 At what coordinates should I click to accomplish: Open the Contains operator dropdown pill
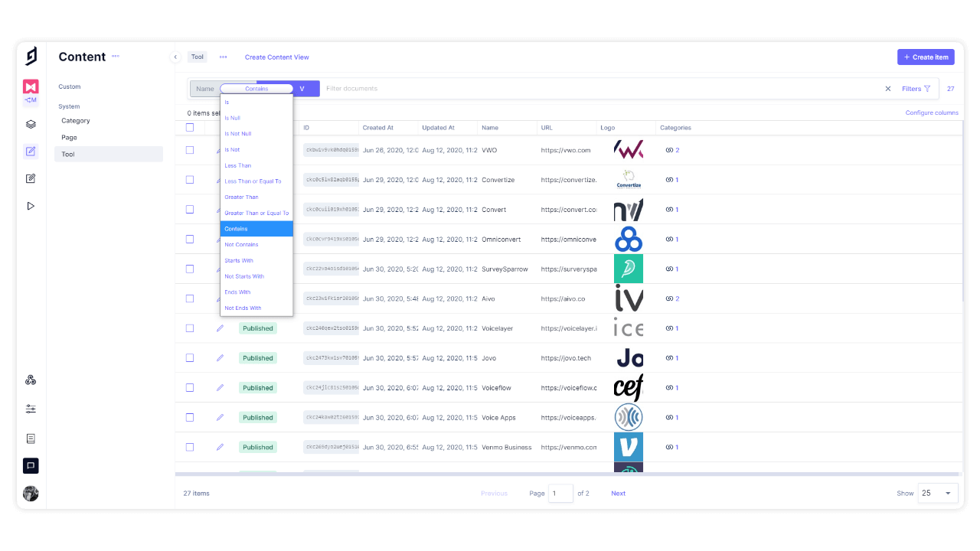coord(256,89)
